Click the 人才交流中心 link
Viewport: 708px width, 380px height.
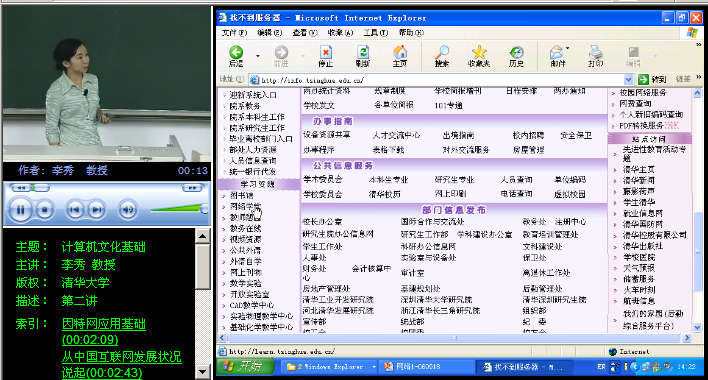(x=396, y=135)
